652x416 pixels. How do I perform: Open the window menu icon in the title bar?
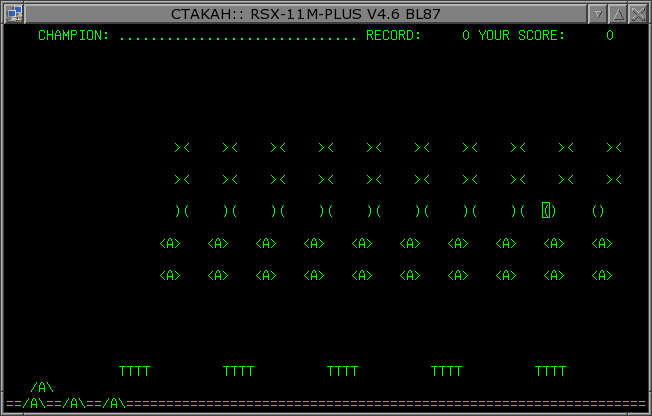[15, 14]
